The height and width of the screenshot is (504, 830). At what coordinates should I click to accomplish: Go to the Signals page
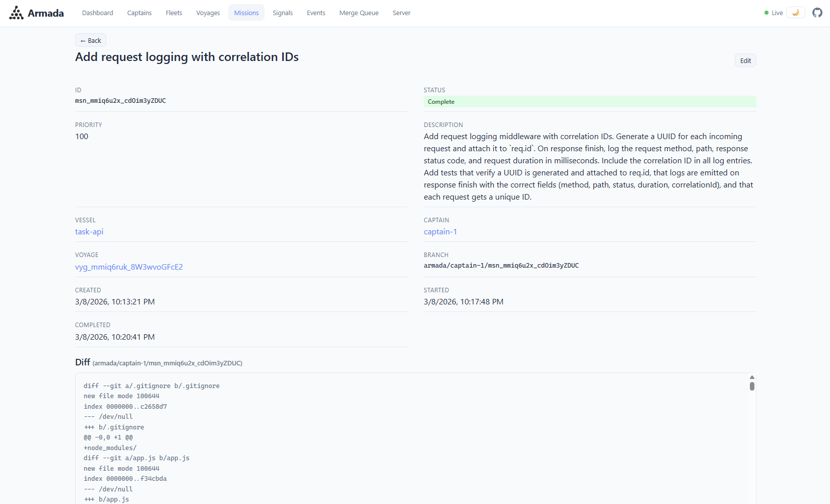click(283, 13)
